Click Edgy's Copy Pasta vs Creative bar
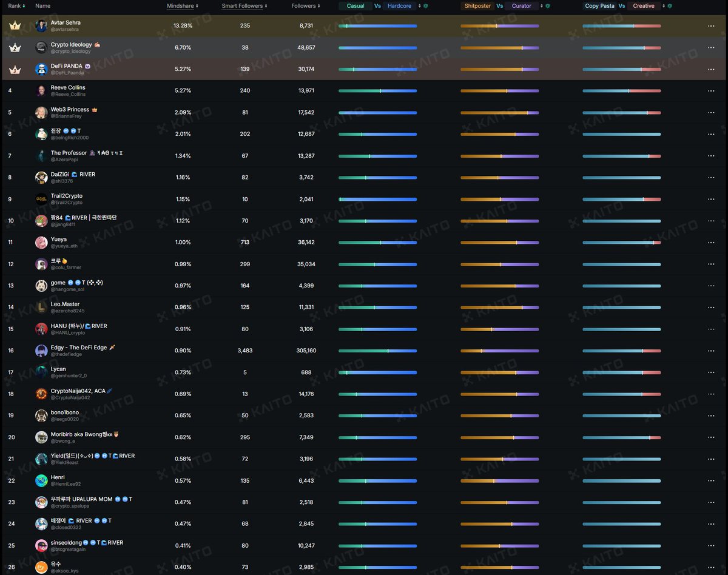Image resolution: width=728 pixels, height=575 pixels. 621,351
